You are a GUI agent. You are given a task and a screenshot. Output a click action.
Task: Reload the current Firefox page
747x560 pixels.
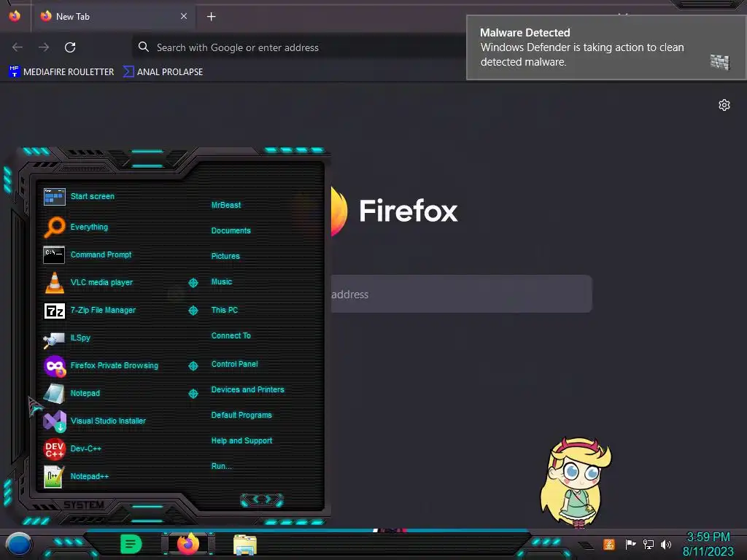70,47
